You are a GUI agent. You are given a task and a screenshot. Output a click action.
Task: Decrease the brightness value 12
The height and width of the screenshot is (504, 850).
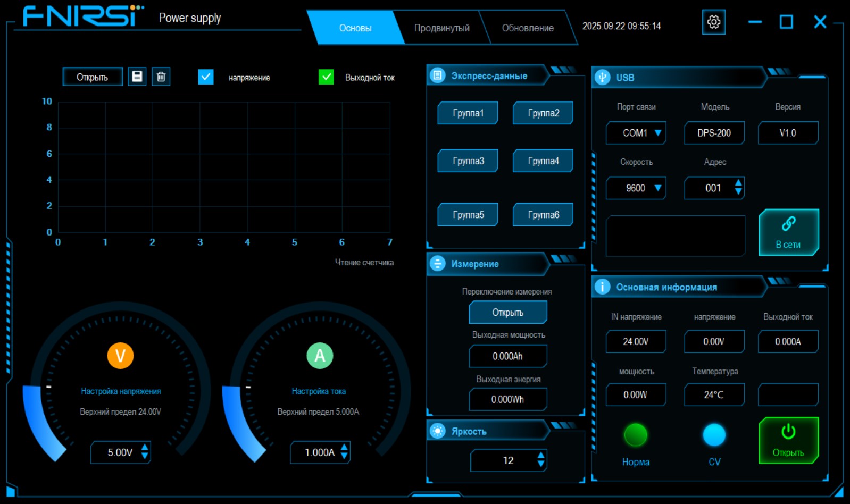click(x=541, y=464)
